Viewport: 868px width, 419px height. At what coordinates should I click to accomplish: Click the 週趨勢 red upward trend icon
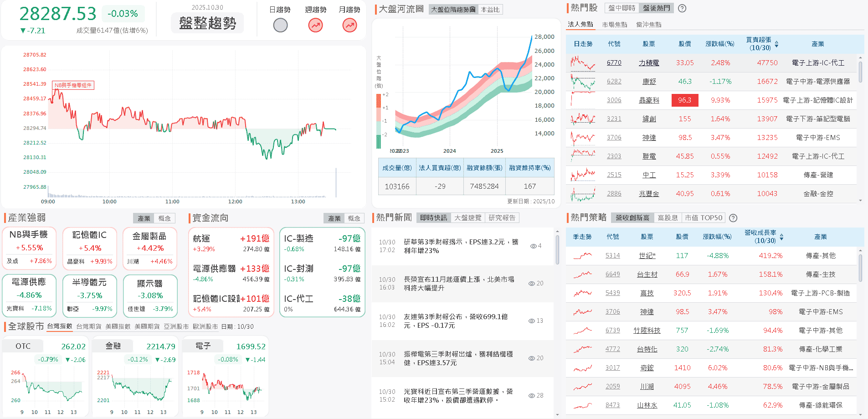pos(315,25)
